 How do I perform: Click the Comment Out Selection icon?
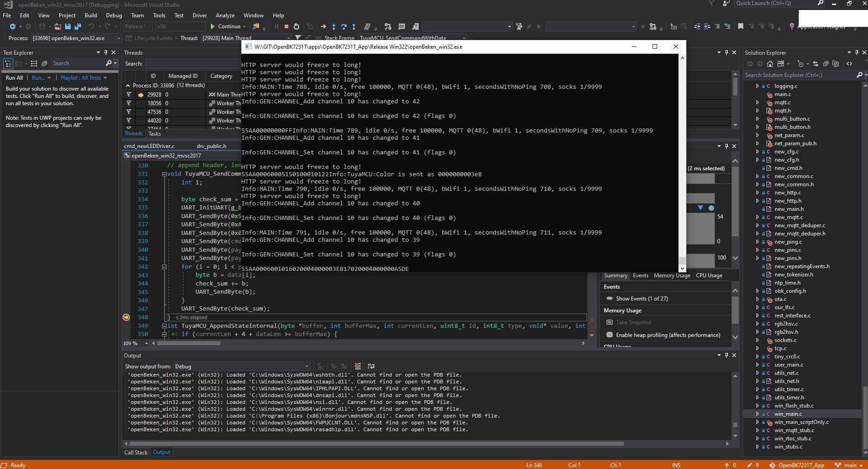(x=717, y=26)
